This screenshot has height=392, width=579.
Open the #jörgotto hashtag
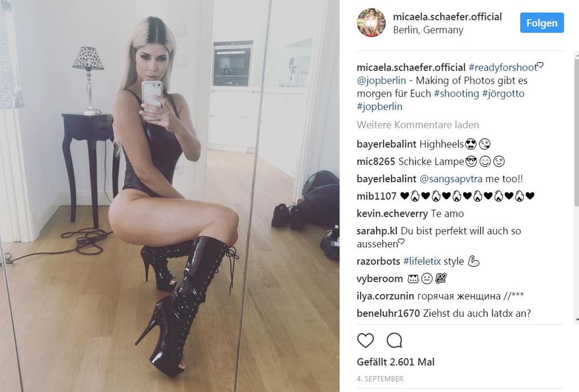click(503, 93)
